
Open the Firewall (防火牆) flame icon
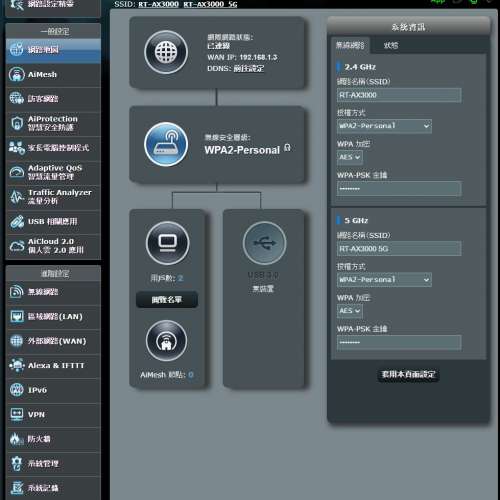[17, 439]
